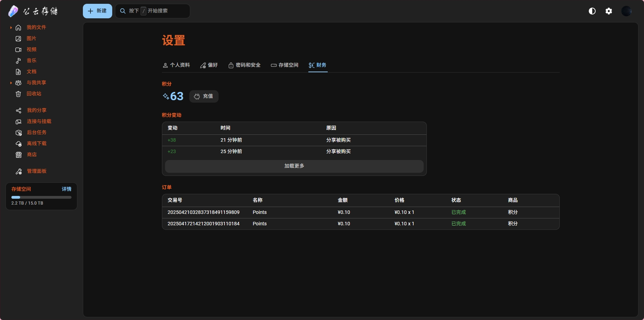
Task: Click the settings gear icon in header
Action: (609, 11)
